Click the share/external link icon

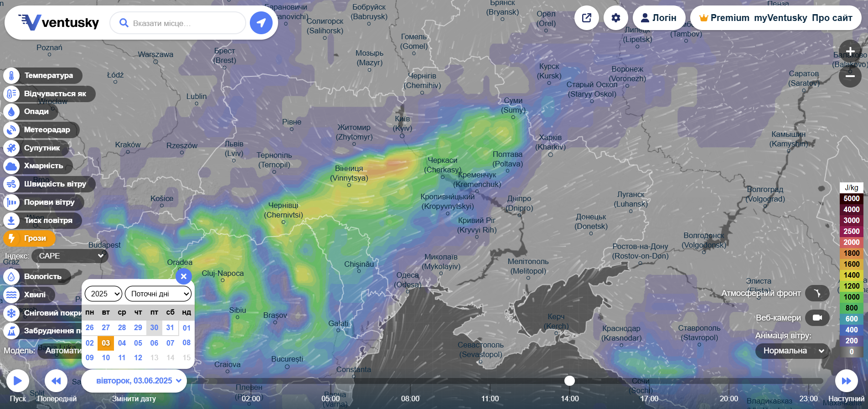(x=587, y=18)
